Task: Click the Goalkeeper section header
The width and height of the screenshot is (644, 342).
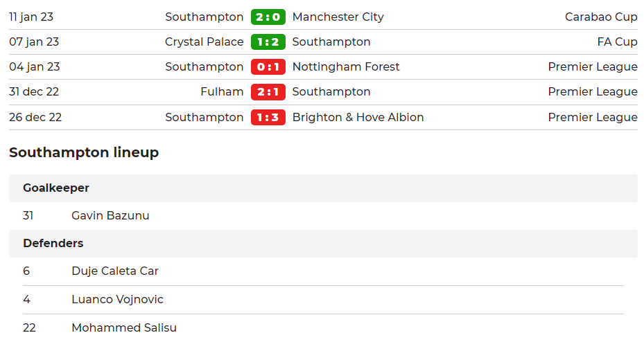Action: coord(323,188)
